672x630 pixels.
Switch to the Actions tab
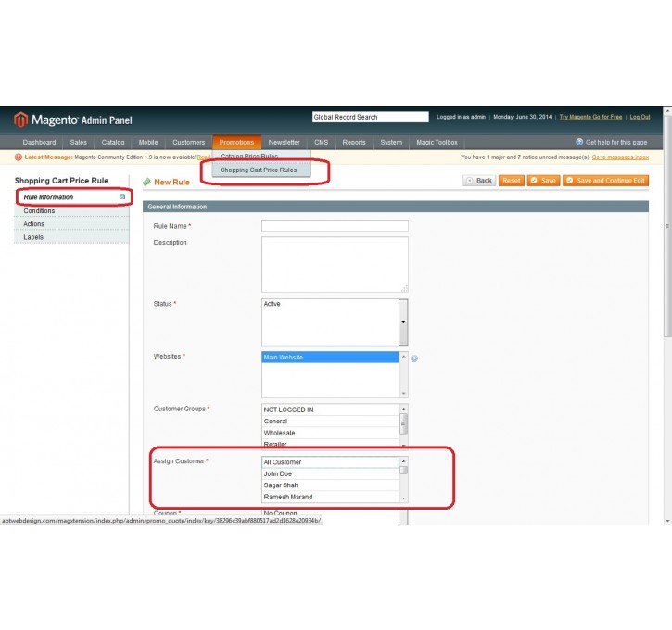tap(71, 224)
